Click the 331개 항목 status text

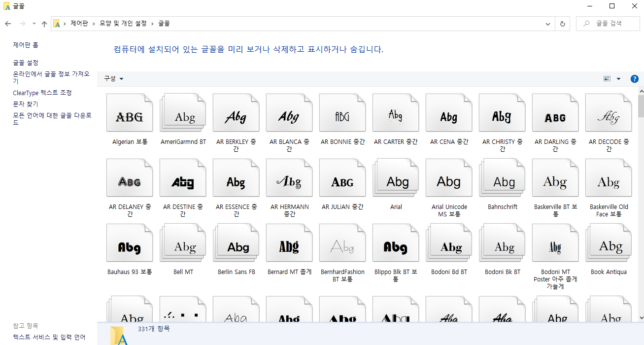(x=154, y=329)
